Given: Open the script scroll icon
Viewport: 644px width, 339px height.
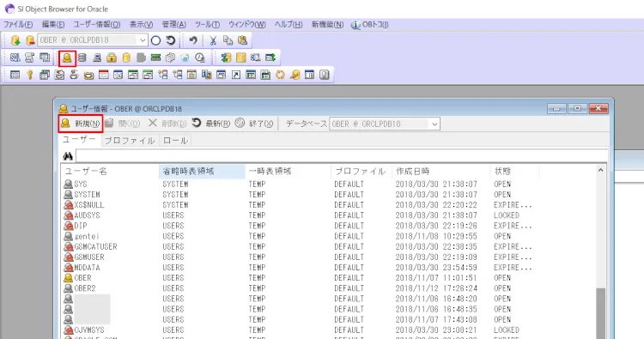Looking at the screenshot, I should (x=29, y=58).
